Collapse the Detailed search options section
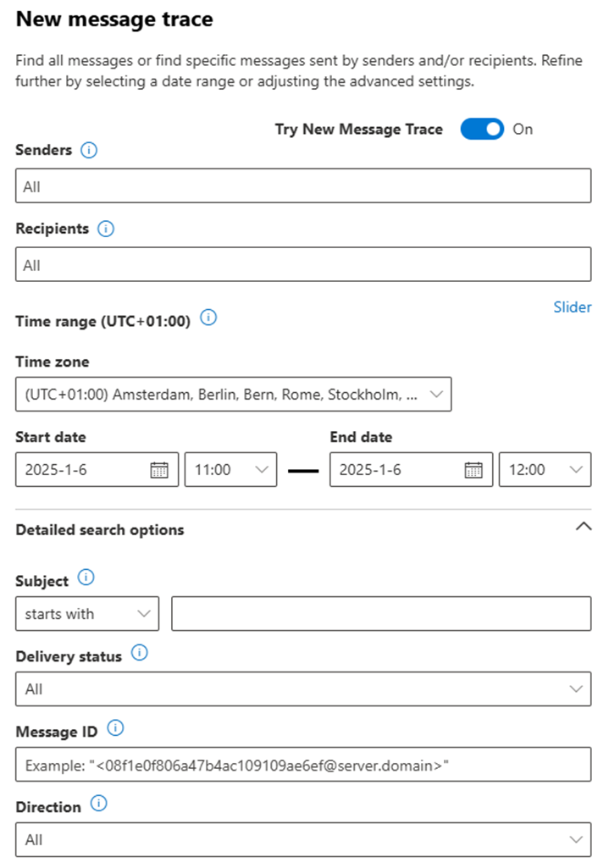Viewport: 609px width, 868px height. [583, 527]
